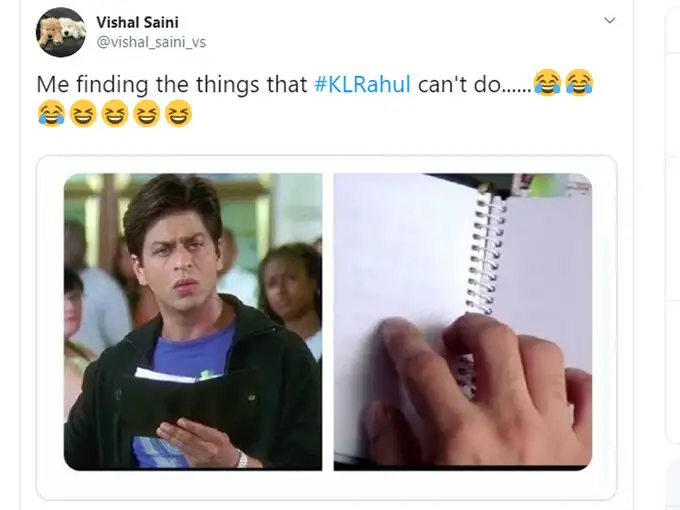Open right photo of blank spiral notebook
The image size is (680, 510).
pos(463,321)
